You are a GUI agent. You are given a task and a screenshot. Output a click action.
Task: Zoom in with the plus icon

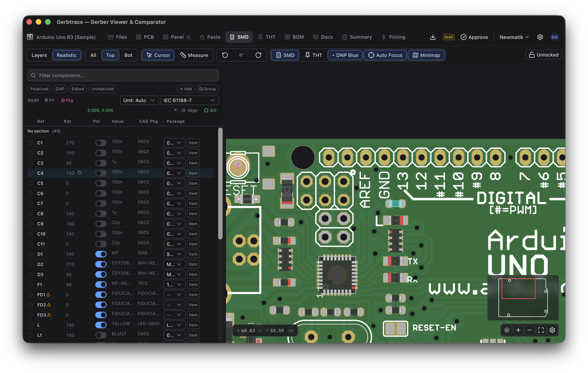click(518, 330)
